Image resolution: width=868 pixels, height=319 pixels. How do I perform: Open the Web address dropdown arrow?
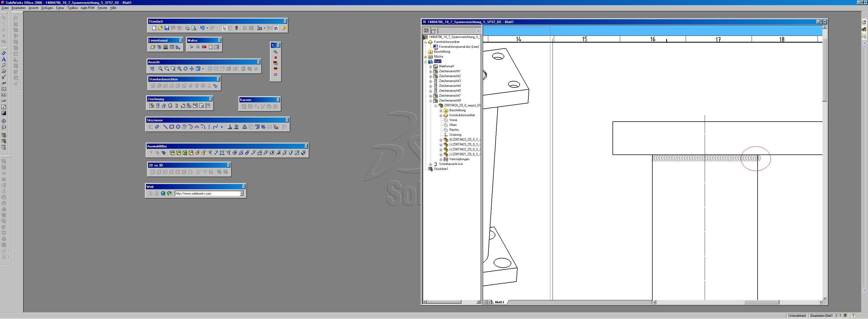(242, 194)
